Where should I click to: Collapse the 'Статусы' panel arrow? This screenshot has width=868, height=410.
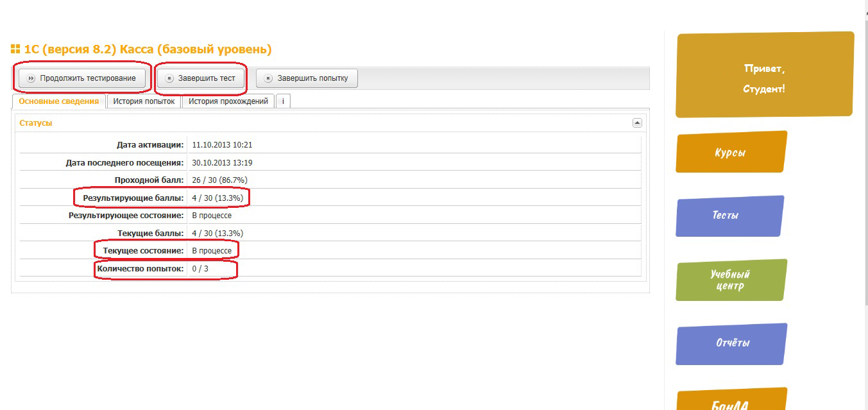637,123
